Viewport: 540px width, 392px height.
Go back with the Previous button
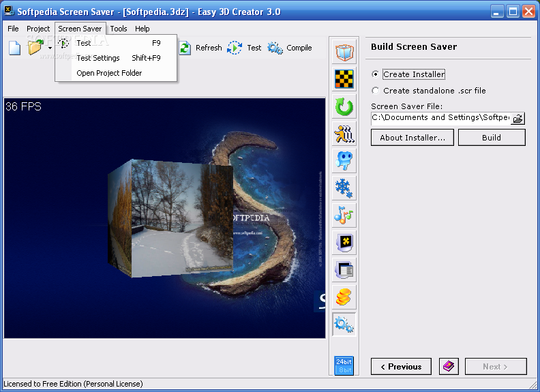coord(401,367)
